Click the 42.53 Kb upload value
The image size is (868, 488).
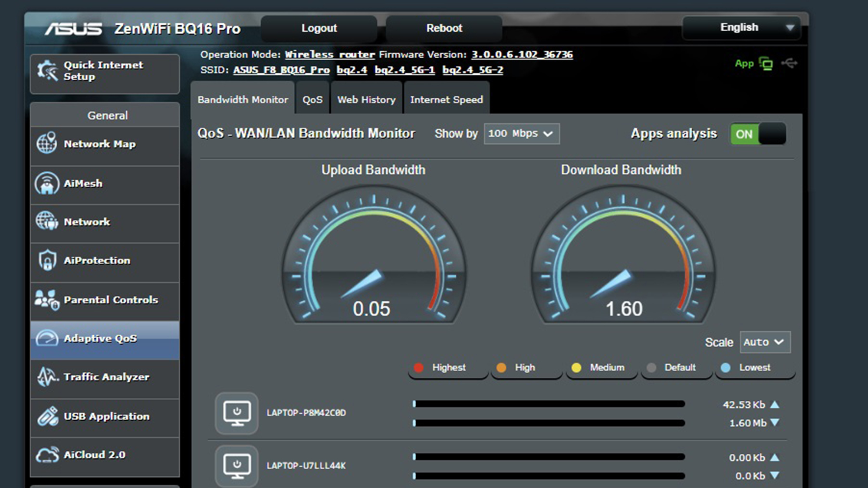(744, 405)
